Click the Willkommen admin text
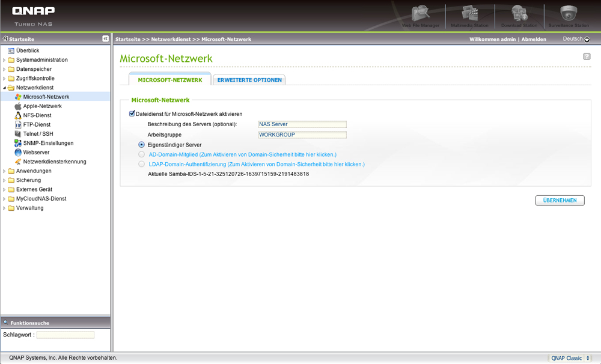Screen dimensions: 601x364 coord(493,39)
